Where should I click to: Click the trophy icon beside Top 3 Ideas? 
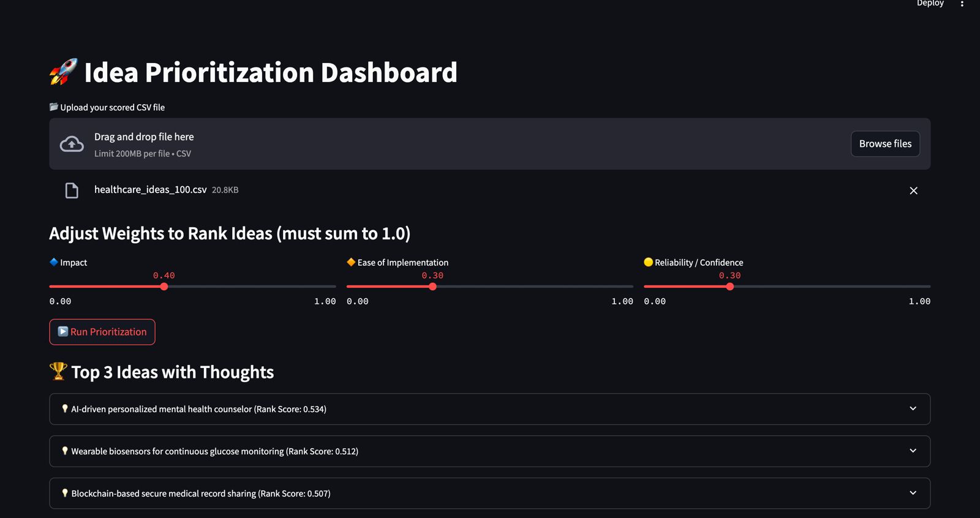(58, 371)
